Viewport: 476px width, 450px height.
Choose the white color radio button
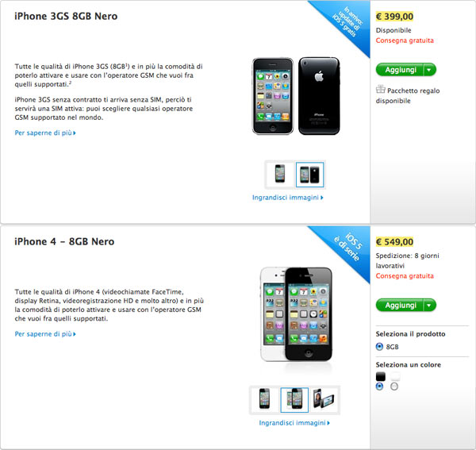[x=394, y=387]
